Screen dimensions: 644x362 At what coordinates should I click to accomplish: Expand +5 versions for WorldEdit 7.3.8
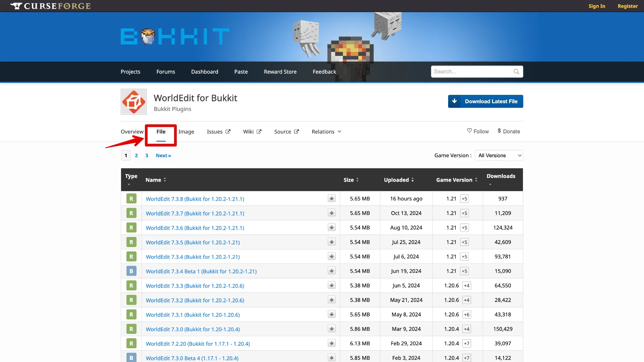[x=464, y=199]
